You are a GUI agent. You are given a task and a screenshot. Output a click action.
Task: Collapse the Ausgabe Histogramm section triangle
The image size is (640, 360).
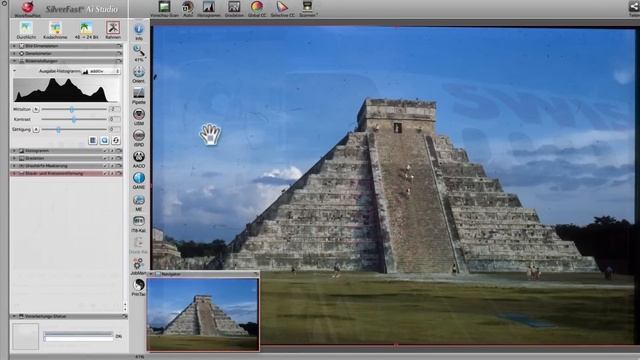15,71
